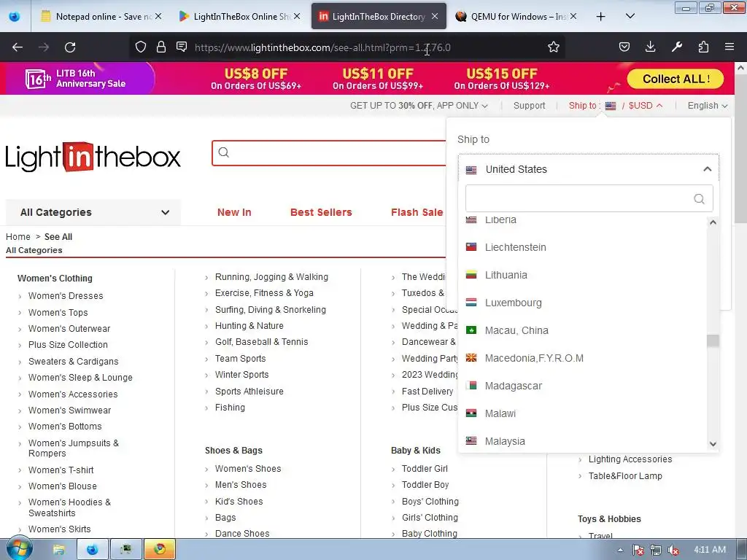
Task: Bookmark this page with the star icon
Action: point(553,47)
